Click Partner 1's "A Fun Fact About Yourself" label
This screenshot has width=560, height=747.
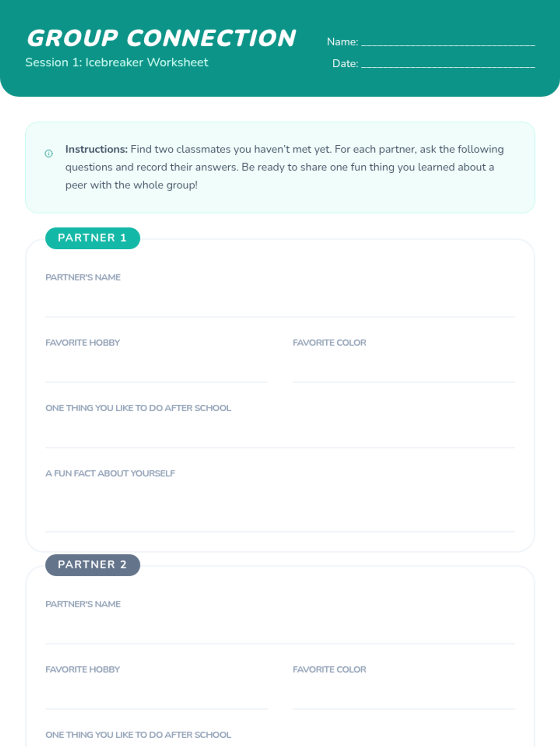click(110, 473)
